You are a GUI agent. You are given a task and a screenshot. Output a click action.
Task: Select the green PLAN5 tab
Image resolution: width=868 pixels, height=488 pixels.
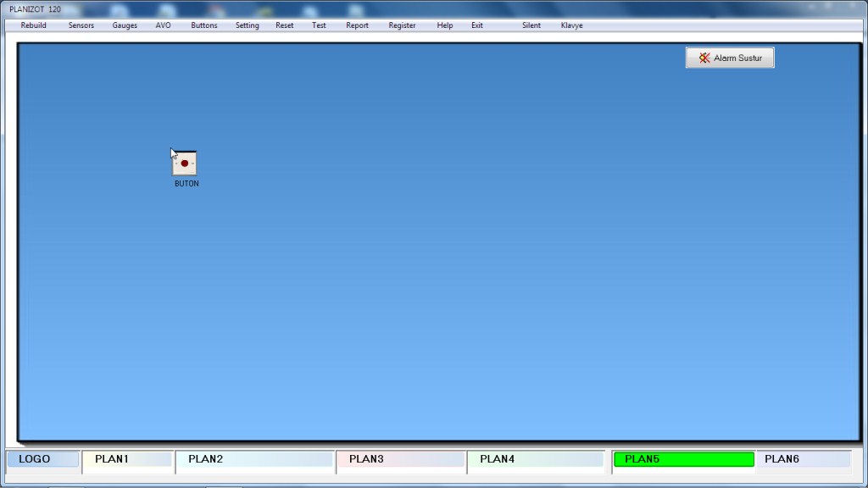pyautogui.click(x=683, y=459)
